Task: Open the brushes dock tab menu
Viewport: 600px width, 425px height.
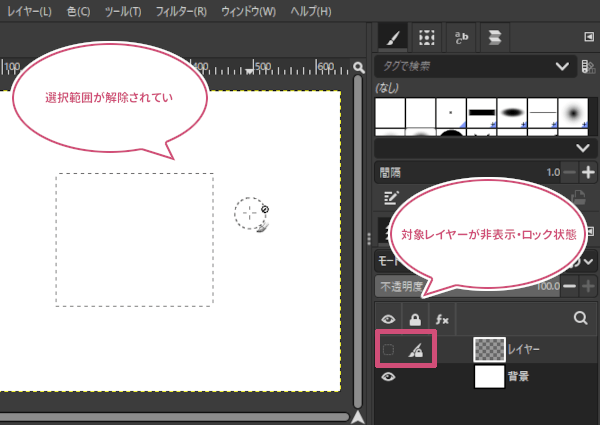Action: point(589,37)
